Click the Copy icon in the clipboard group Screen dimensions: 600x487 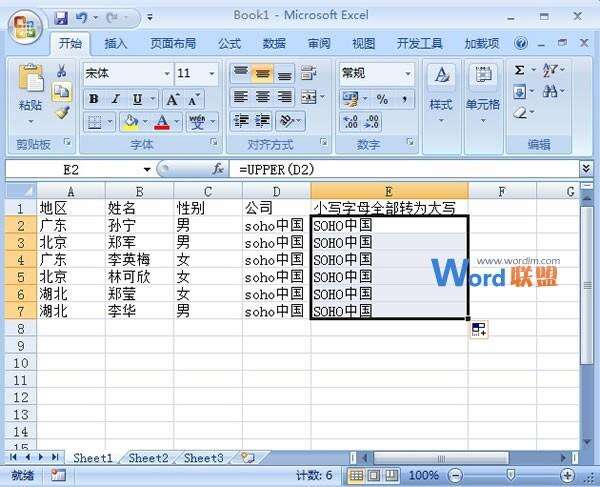(x=61, y=91)
